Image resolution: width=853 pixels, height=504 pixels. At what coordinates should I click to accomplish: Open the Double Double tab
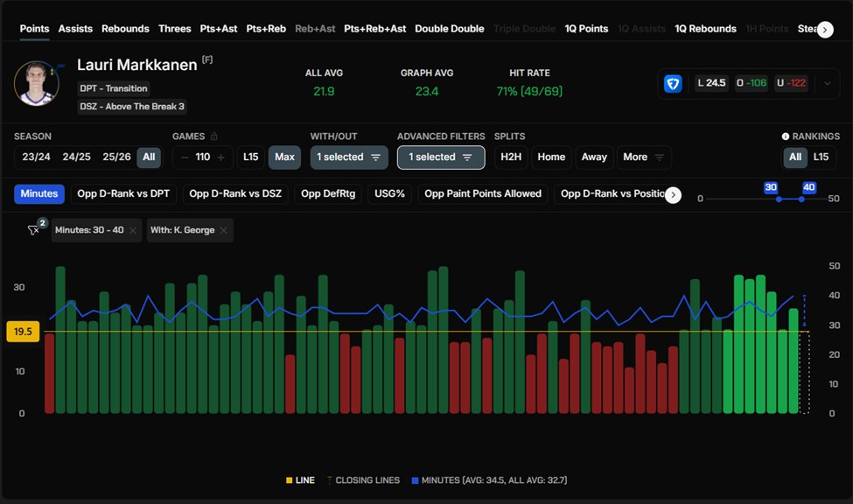(450, 29)
